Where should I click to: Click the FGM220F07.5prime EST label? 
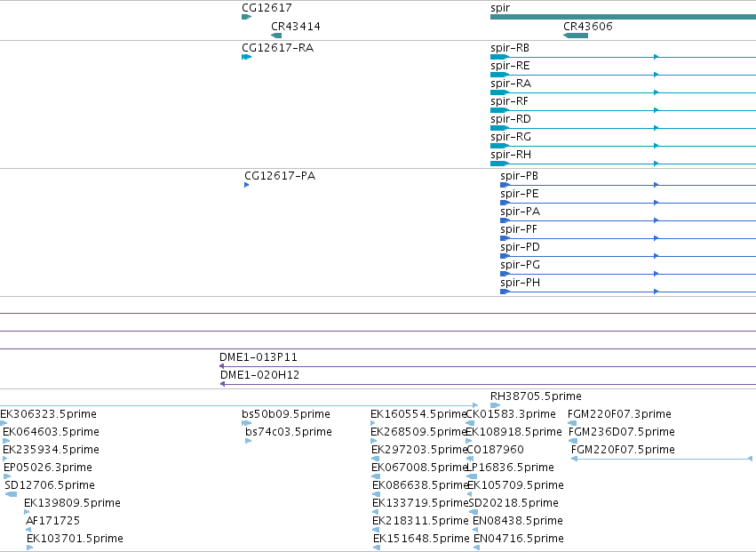[x=623, y=450]
